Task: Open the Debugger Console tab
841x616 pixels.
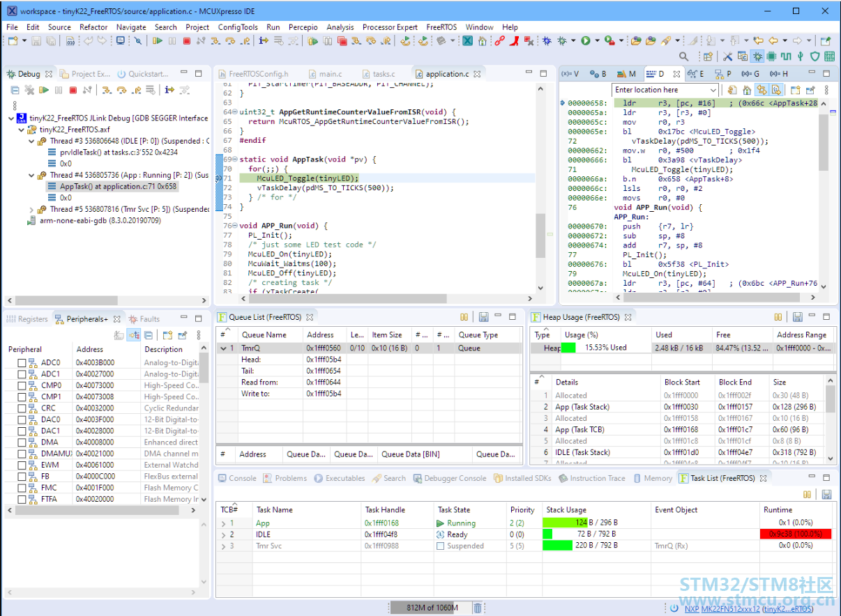Action: coord(449,478)
